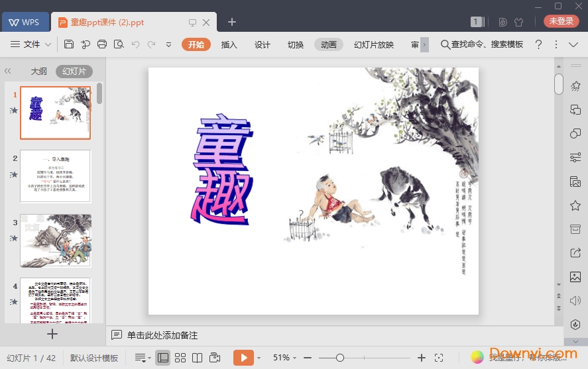Select slide 2 thumbnail

(56, 176)
